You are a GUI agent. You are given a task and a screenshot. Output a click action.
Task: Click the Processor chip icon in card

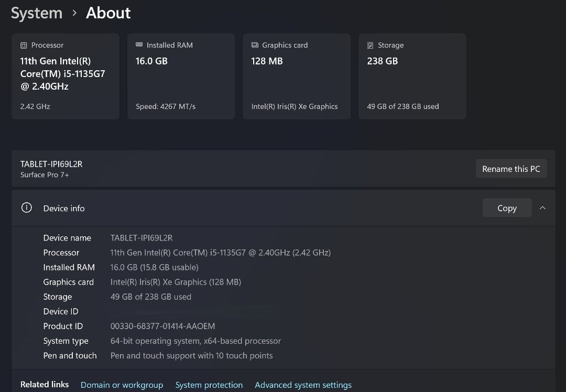[24, 46]
